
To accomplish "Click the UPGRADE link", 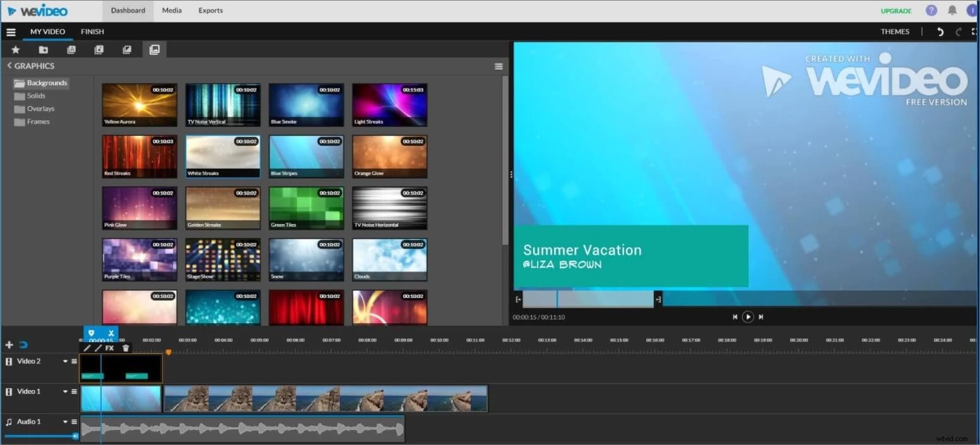I will click(x=896, y=11).
